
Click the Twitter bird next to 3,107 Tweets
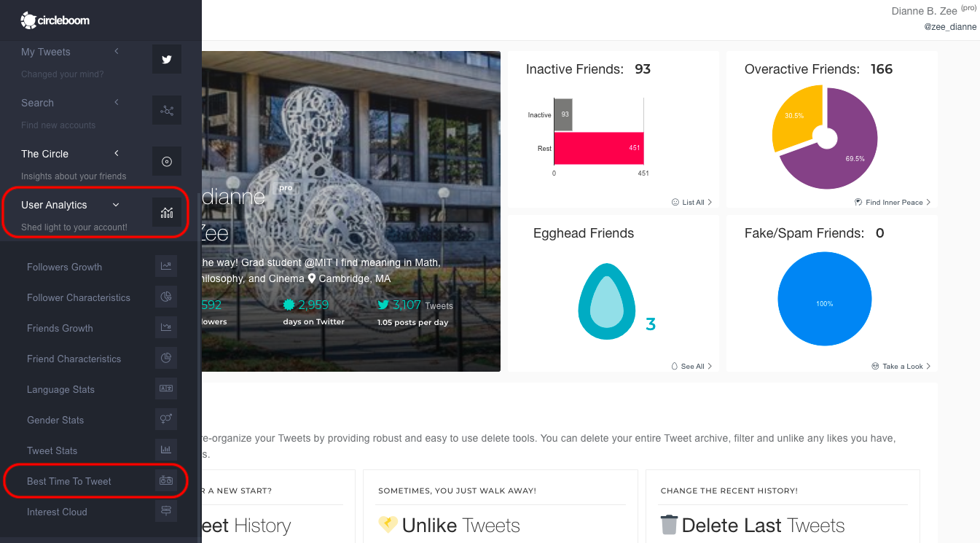pyautogui.click(x=383, y=305)
